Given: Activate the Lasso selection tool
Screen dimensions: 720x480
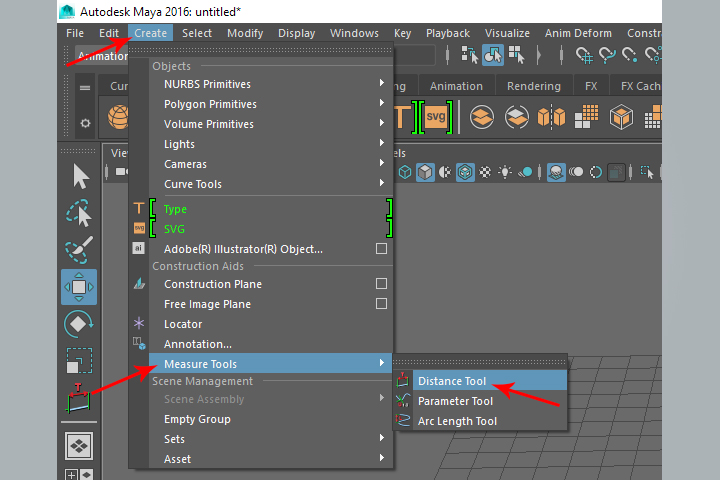Looking at the screenshot, I should point(79,213).
